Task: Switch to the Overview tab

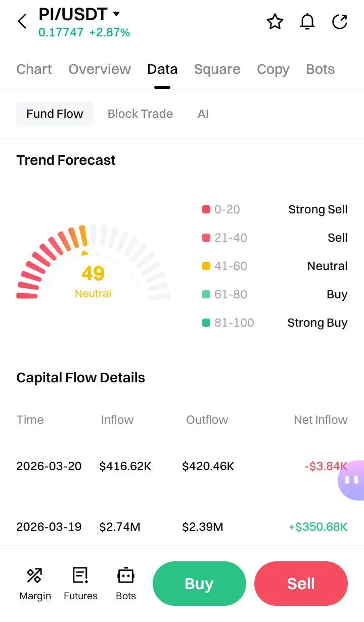Action: [100, 69]
